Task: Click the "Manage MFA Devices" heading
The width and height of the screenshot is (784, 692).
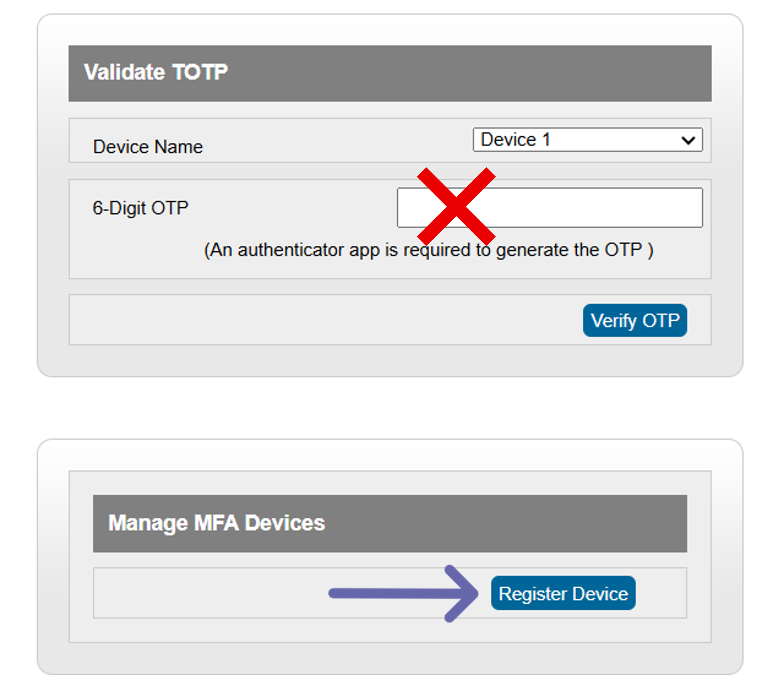Action: pos(216,523)
